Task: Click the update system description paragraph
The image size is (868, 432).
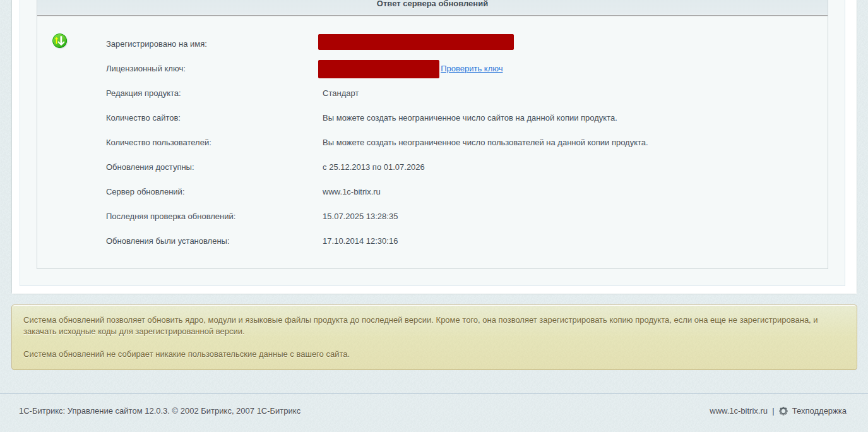Action: 420,325
